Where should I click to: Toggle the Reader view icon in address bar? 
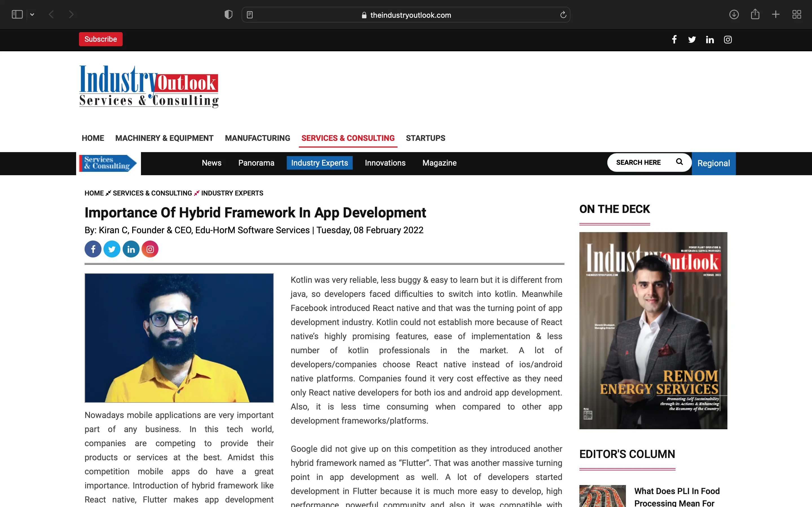coord(250,15)
